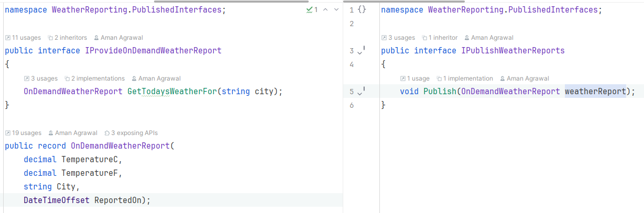644x213 pixels.
Task: Click the curly braces icon on line 1
Action: pyautogui.click(x=362, y=10)
